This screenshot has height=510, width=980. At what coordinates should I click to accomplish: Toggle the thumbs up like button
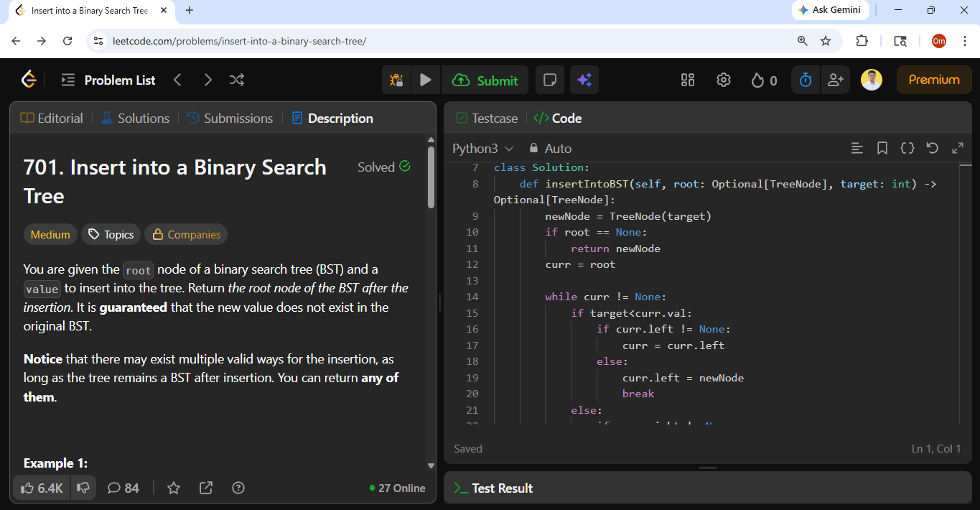point(42,488)
